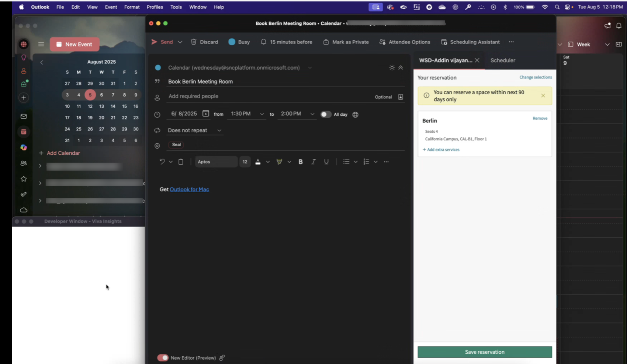The height and width of the screenshot is (364, 627).
Task: Open more formatting options ellipsis
Action: point(386,162)
